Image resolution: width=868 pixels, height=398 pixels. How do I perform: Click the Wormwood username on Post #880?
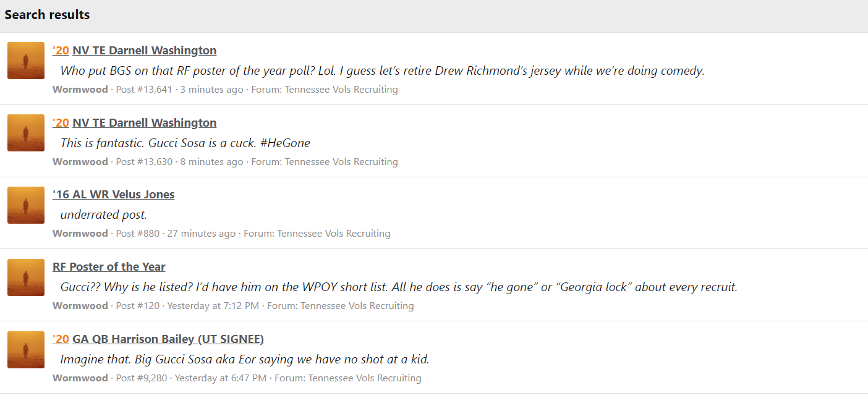[80, 234]
